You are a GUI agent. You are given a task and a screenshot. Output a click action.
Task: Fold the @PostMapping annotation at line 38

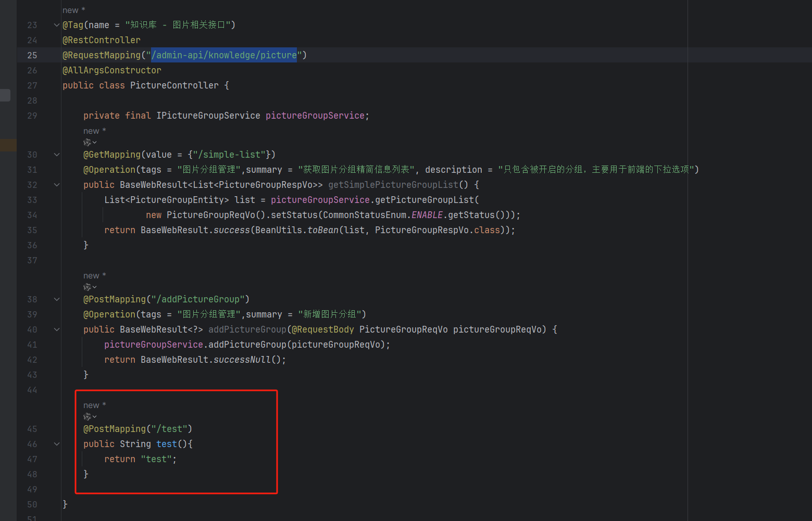pyautogui.click(x=57, y=299)
